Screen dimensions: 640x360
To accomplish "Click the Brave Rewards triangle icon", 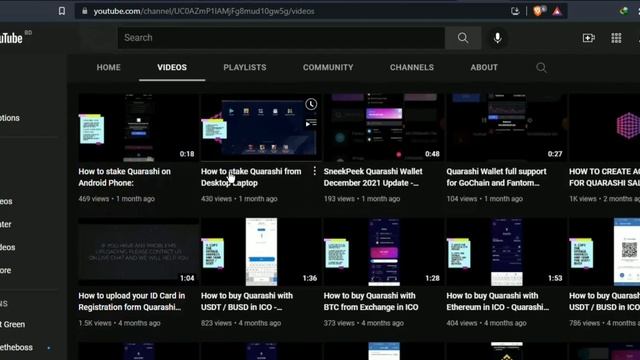I will point(557,11).
